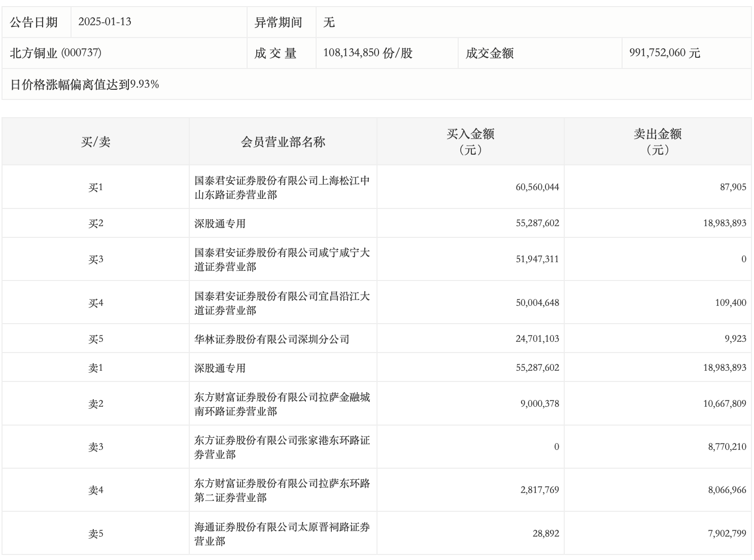Click the 会员营业部名称 column header
Image resolution: width=754 pixels, height=560 pixels.
point(283,142)
